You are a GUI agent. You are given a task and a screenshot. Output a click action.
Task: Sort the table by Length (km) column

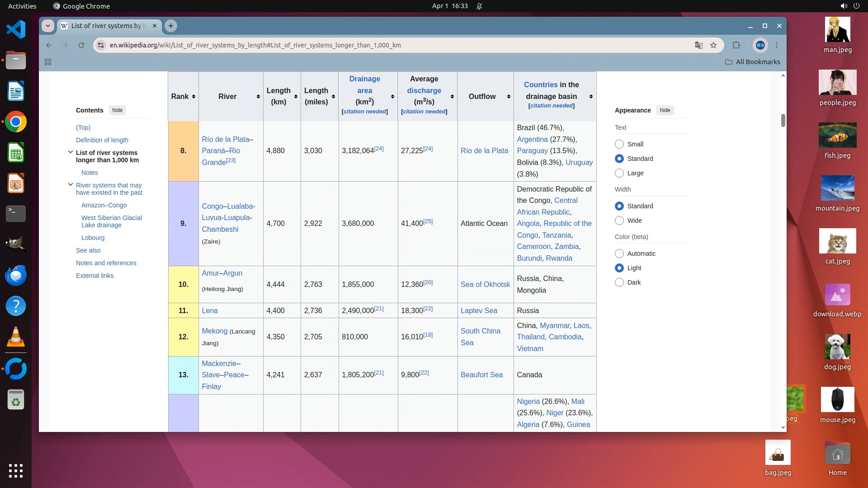coord(296,97)
